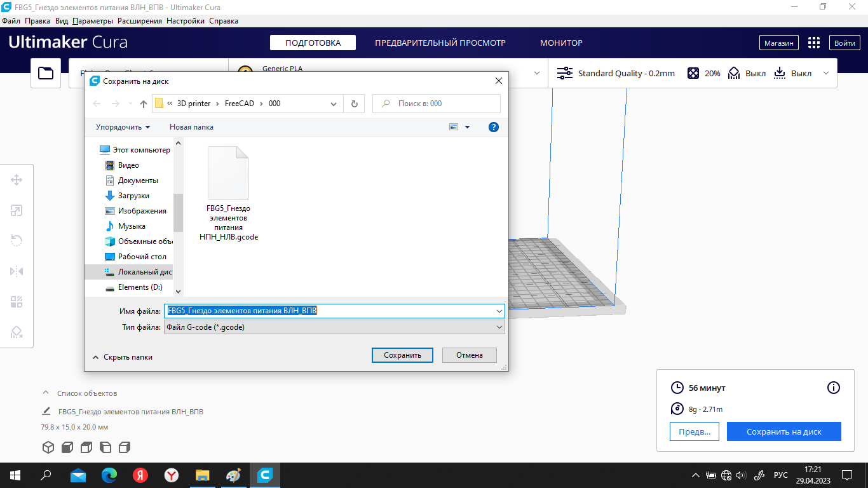
Task: Click Сохранить button in the dialog
Action: (x=402, y=355)
